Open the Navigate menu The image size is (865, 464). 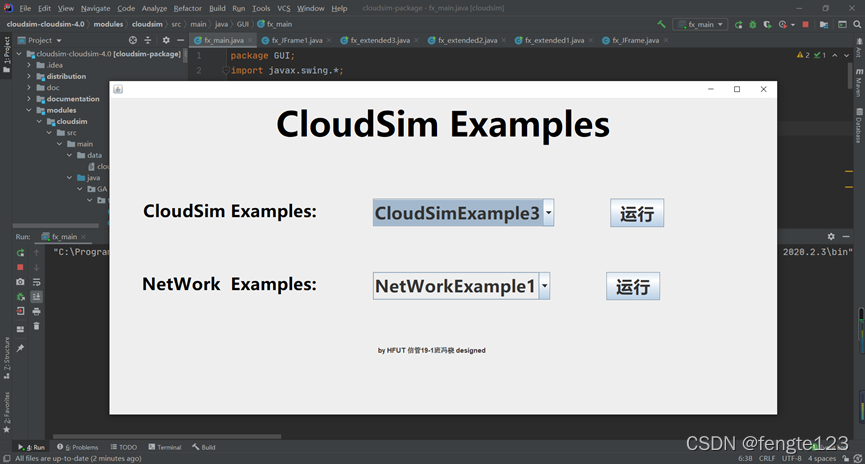coord(95,8)
